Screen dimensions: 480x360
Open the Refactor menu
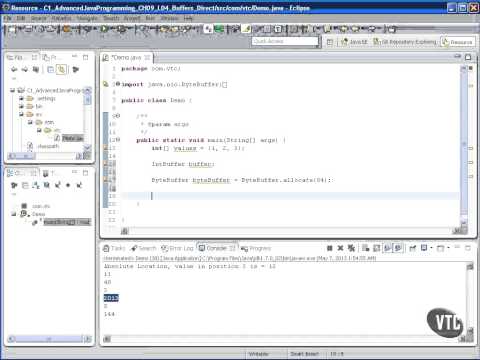[61, 18]
